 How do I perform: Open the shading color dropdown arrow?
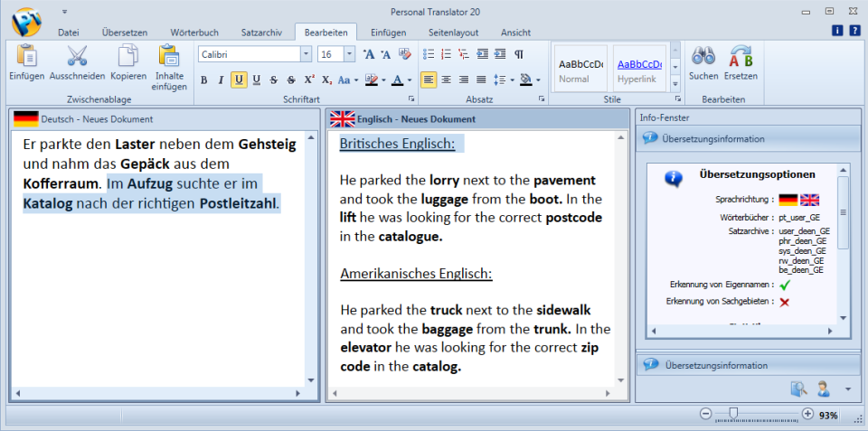tap(538, 80)
